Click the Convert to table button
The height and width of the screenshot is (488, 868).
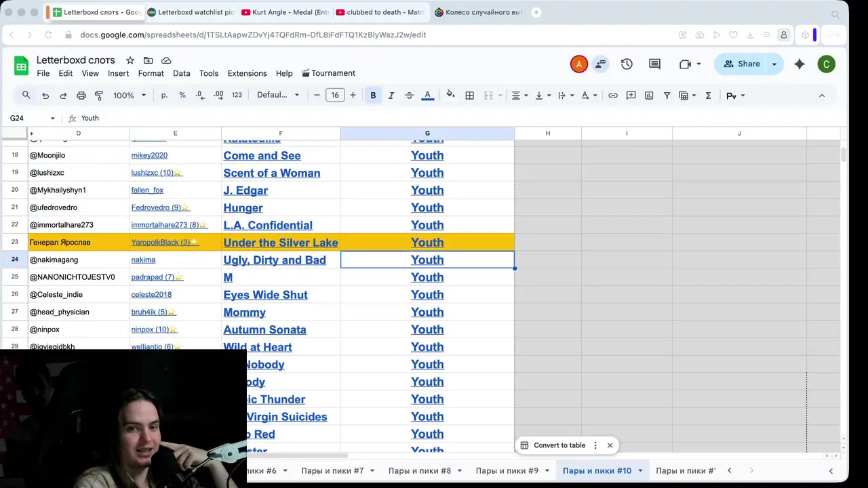553,445
